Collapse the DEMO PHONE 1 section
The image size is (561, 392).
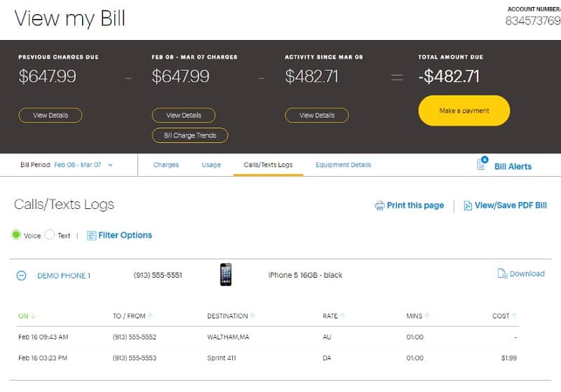(x=21, y=276)
